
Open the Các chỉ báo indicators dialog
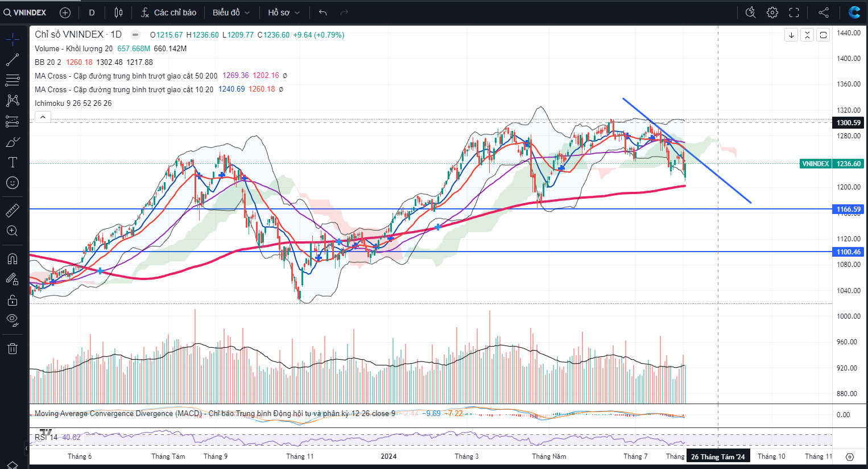point(169,13)
